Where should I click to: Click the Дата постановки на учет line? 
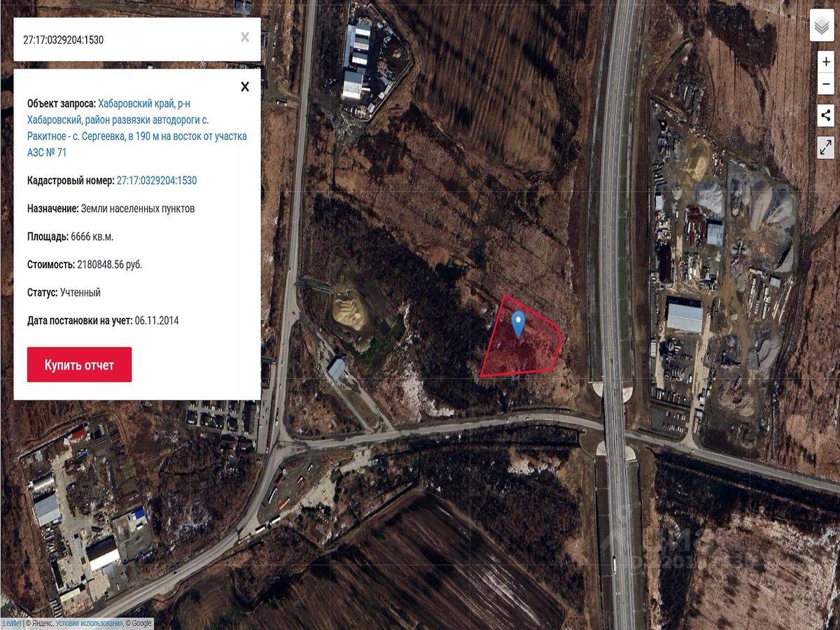[103, 321]
